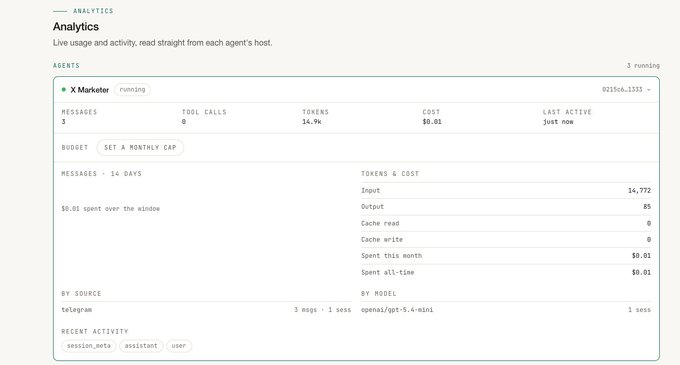
Task: Click the Tool Calls stat label
Action: pyautogui.click(x=204, y=112)
